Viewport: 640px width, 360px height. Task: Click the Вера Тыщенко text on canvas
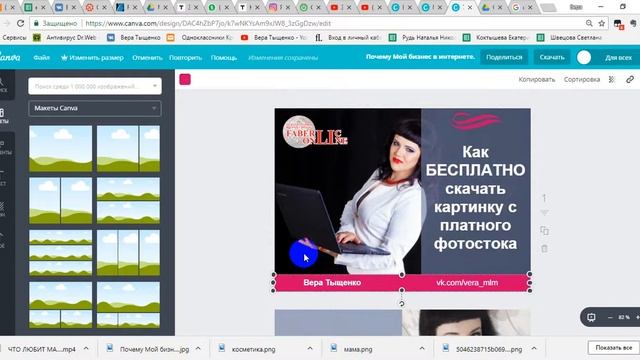click(332, 282)
